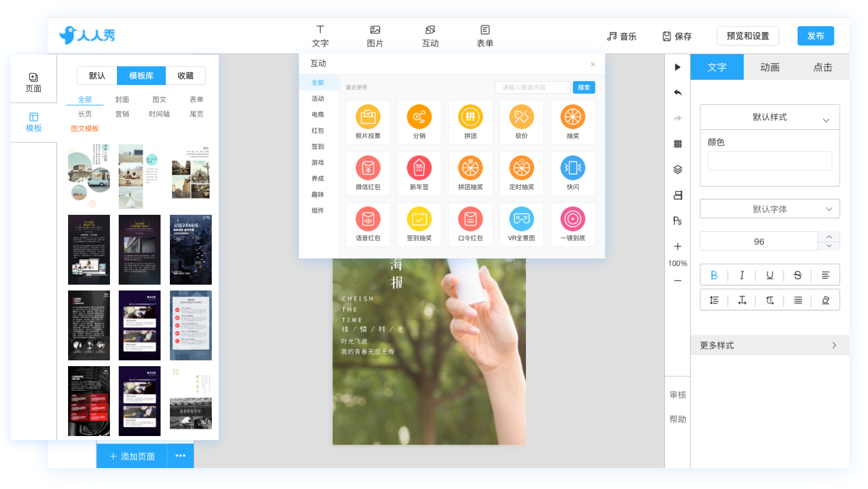Open the layers icon in the side strip

(x=677, y=169)
